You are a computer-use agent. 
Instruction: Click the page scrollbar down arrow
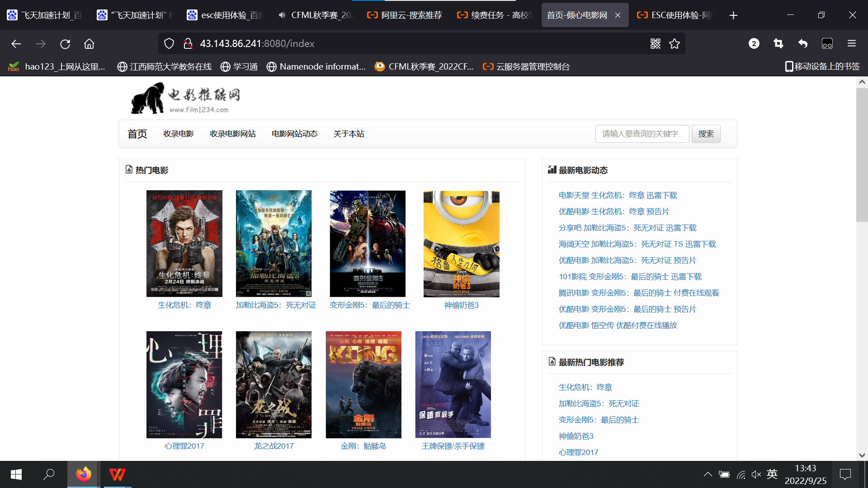(862, 455)
